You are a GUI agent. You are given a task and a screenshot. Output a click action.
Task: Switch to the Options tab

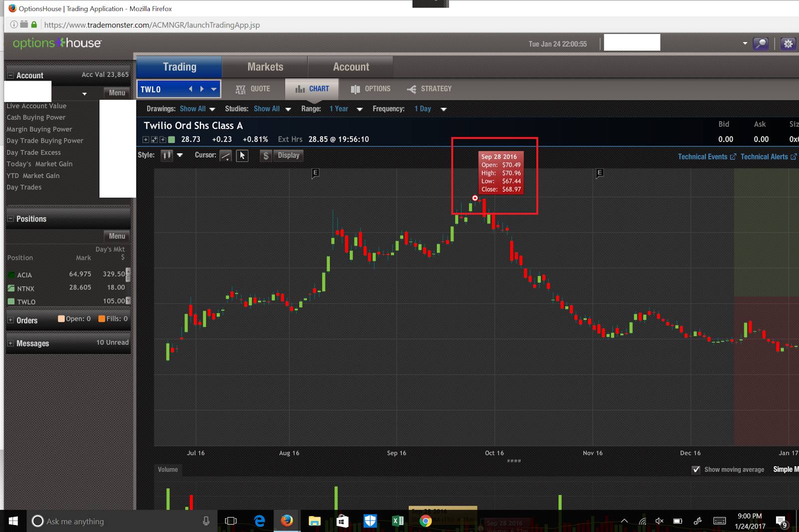pyautogui.click(x=371, y=89)
